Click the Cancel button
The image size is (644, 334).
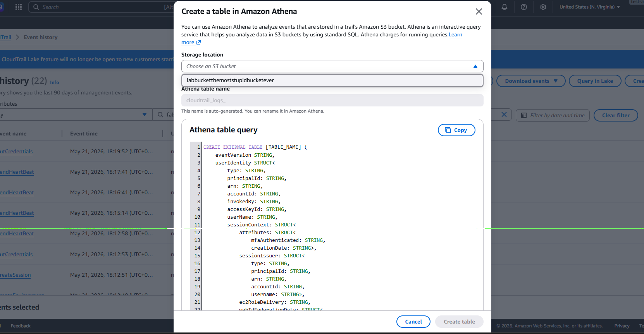pyautogui.click(x=413, y=322)
